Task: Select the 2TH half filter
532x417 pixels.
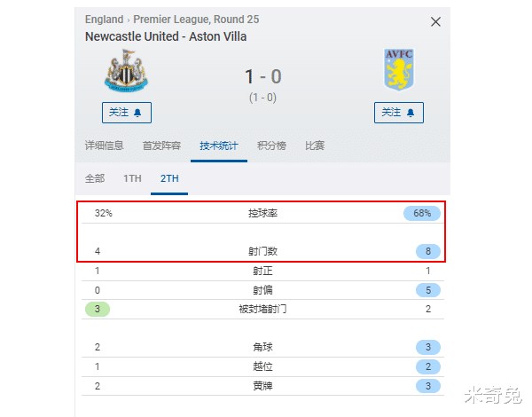Action: (x=169, y=178)
